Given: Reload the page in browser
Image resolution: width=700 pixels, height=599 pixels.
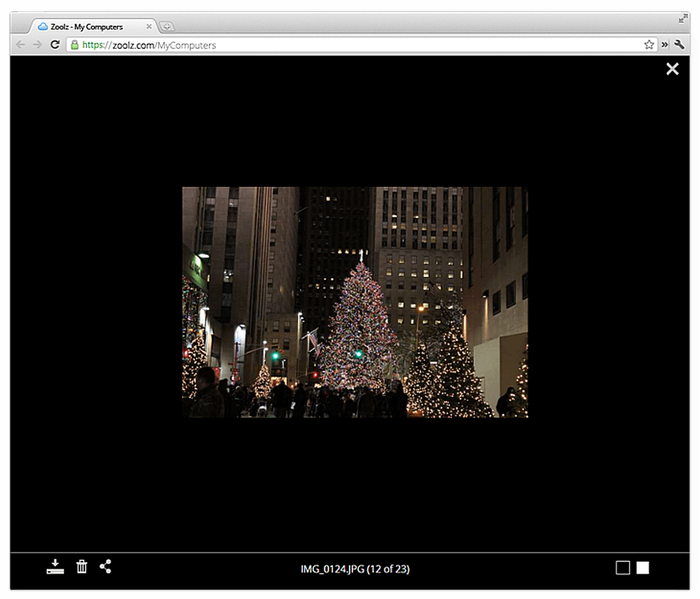Looking at the screenshot, I should click(x=55, y=44).
